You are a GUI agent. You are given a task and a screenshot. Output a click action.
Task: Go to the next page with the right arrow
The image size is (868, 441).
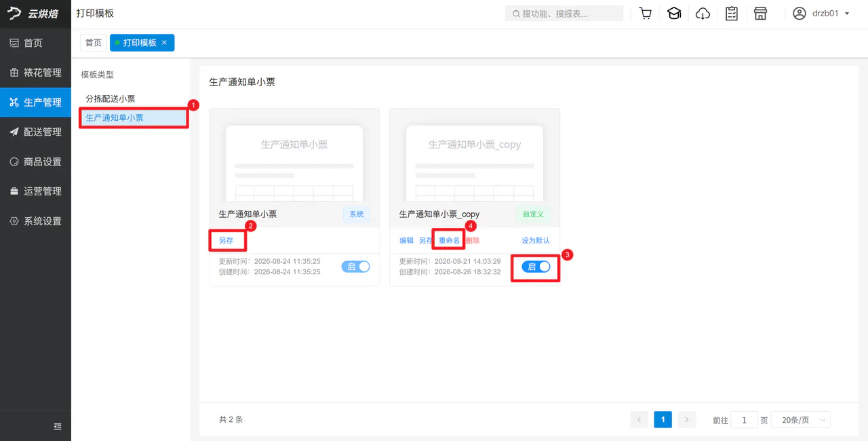tap(687, 420)
